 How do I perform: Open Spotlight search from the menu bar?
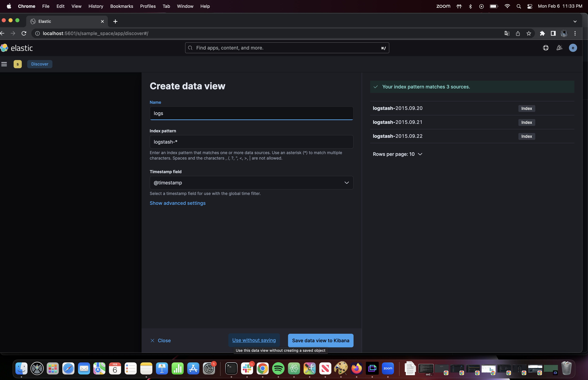pos(519,6)
